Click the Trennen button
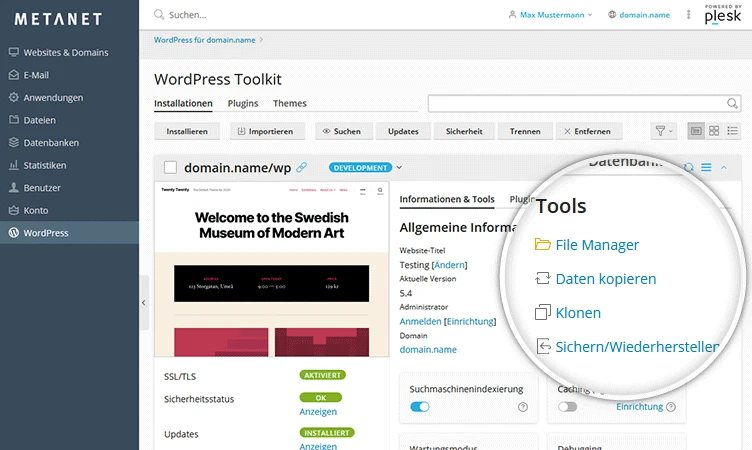 (x=525, y=131)
